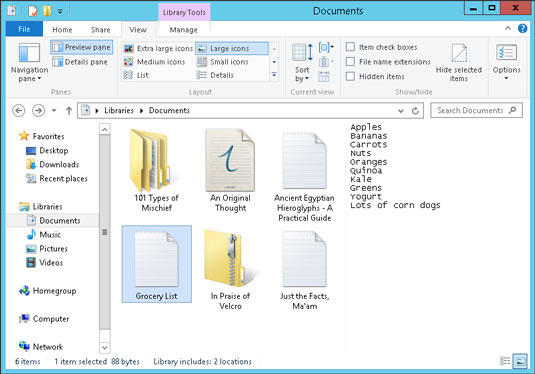
Task: Switch to the Home ribbon tab
Action: click(62, 30)
